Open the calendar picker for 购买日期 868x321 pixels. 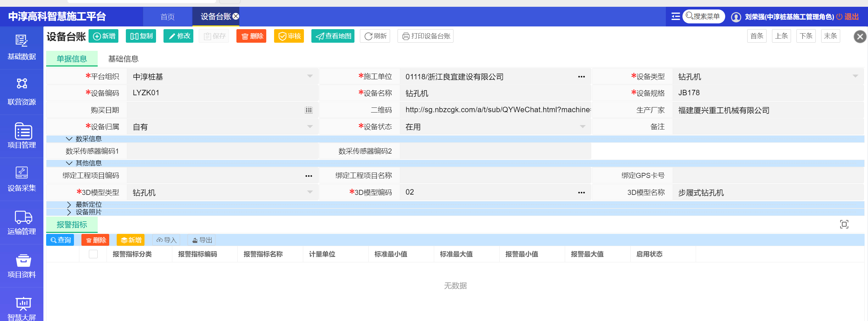coord(308,110)
